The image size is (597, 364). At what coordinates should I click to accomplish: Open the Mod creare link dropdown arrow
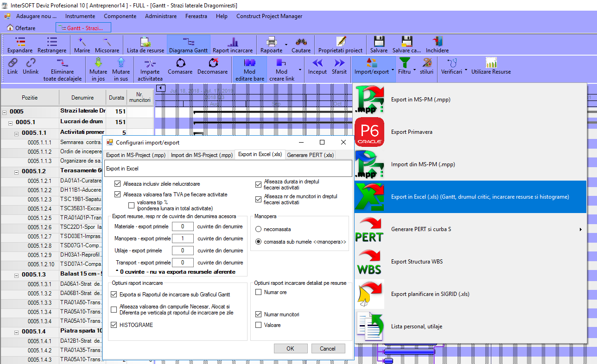[300, 71]
